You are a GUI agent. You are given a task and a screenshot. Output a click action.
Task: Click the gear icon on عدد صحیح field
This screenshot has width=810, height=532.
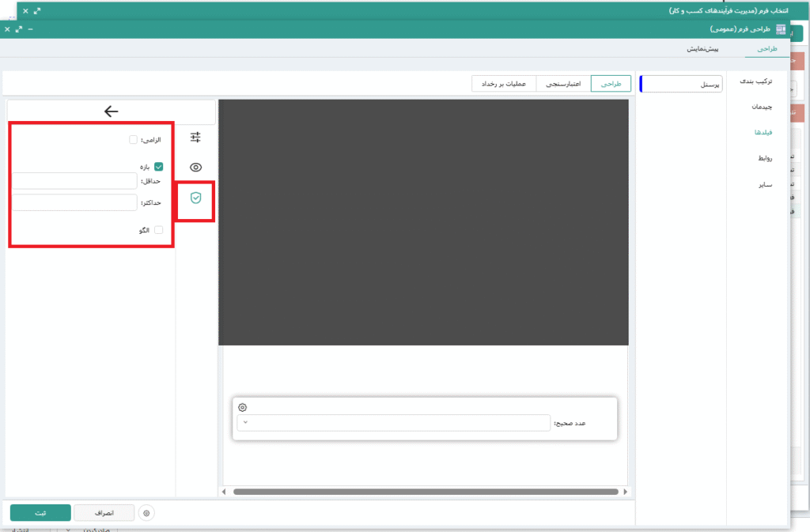click(x=243, y=407)
